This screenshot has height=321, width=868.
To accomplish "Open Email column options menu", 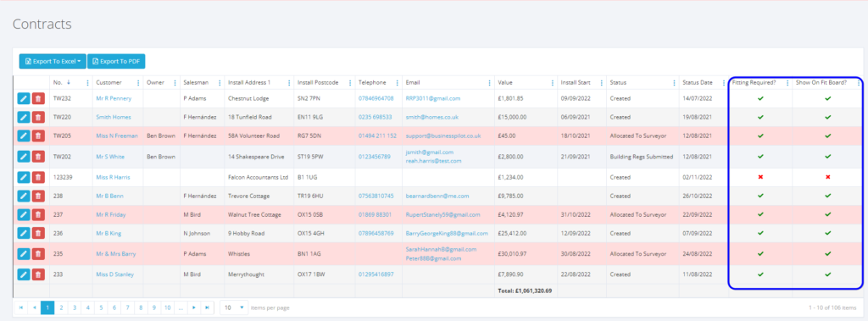I will (489, 83).
